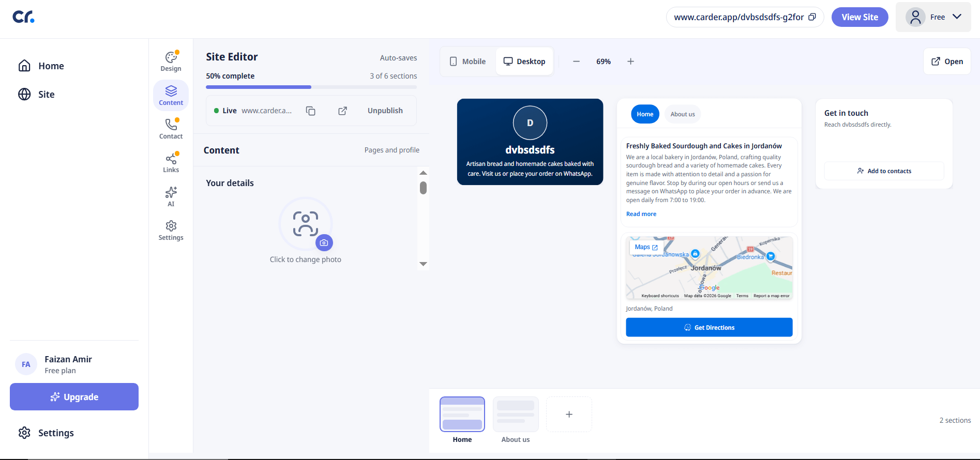Image resolution: width=980 pixels, height=460 pixels.
Task: Click the Read more link
Action: [x=641, y=214]
